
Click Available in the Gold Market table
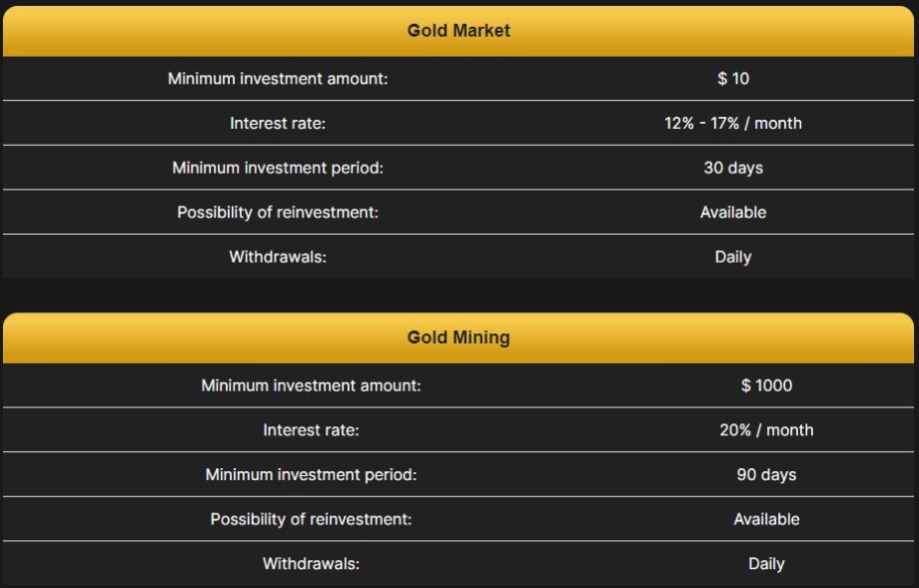pyautogui.click(x=733, y=212)
